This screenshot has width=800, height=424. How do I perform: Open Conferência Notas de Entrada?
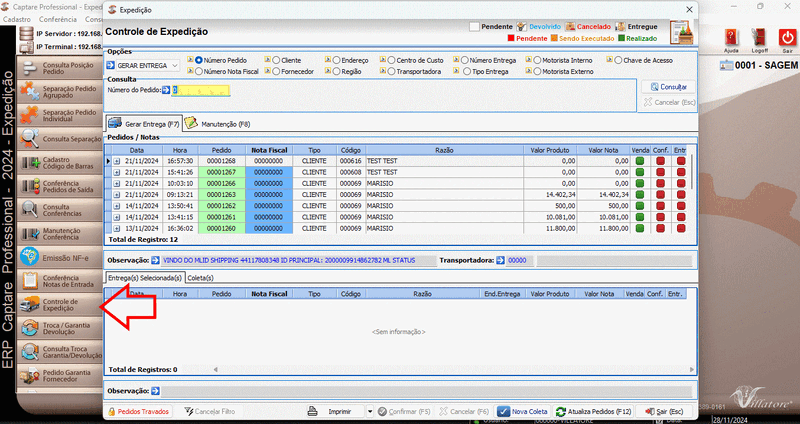[x=60, y=281]
